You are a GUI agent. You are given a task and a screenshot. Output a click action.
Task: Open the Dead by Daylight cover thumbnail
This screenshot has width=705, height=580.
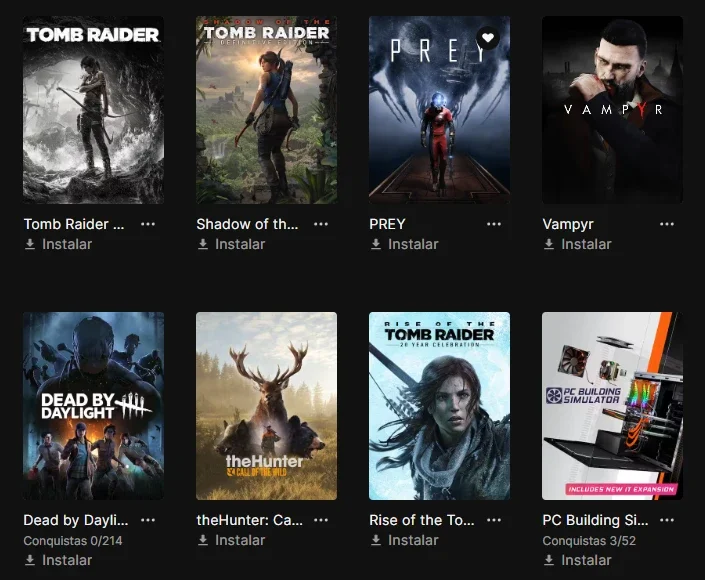[94, 406]
